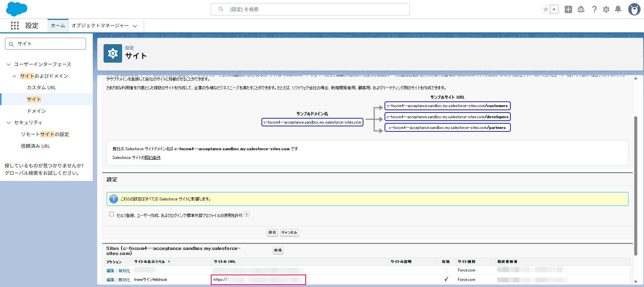
Task: Open the setup gear icon in header
Action: [x=606, y=9]
